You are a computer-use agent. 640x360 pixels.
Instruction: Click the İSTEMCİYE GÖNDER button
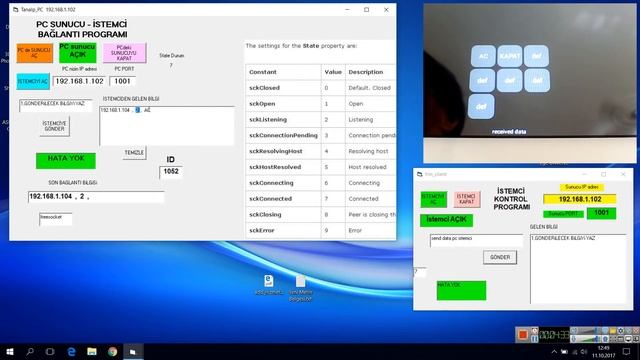point(55,126)
